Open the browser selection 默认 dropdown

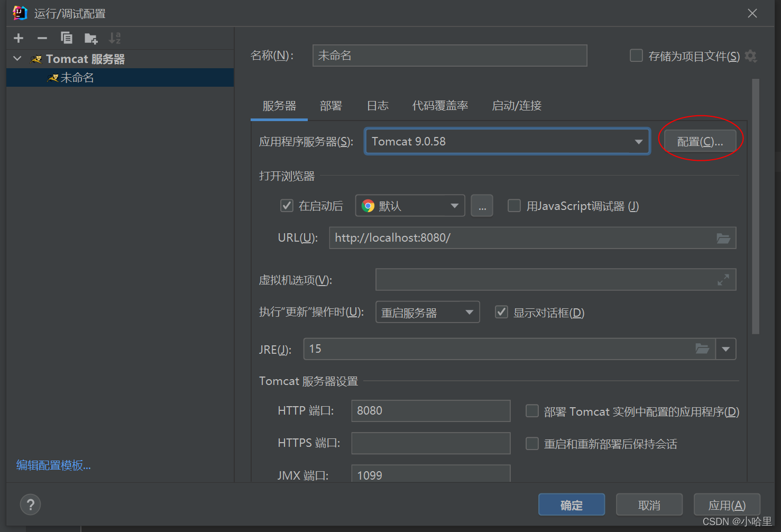click(x=410, y=206)
